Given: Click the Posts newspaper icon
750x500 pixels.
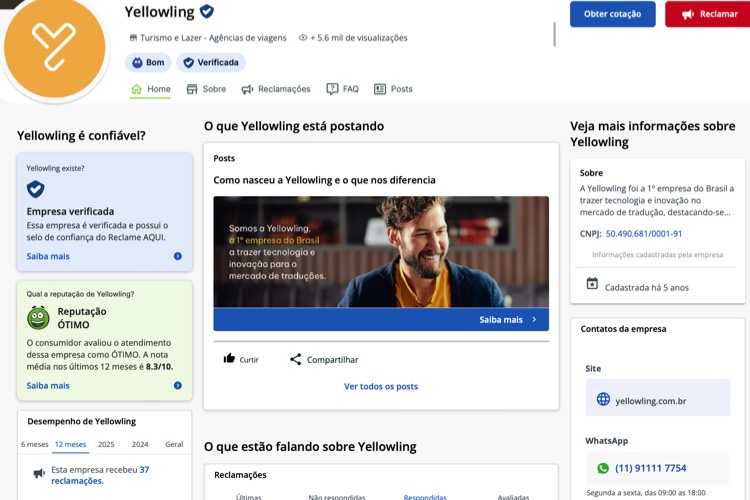Looking at the screenshot, I should pos(380,89).
